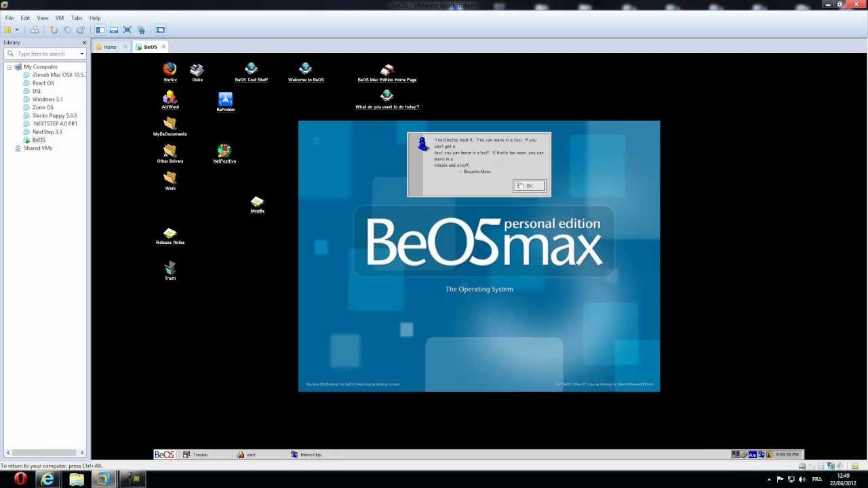Select iDeneb Mac OSX VM in library
Screen dimensions: 868x488
point(59,75)
